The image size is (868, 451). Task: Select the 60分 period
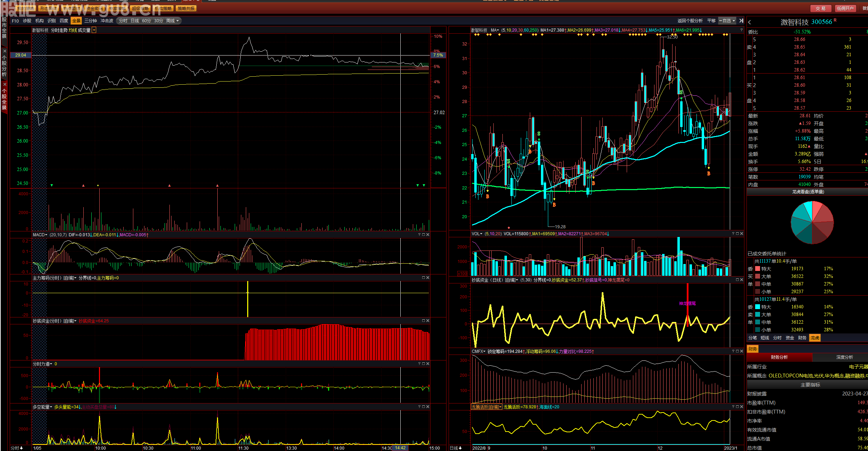[x=147, y=21]
